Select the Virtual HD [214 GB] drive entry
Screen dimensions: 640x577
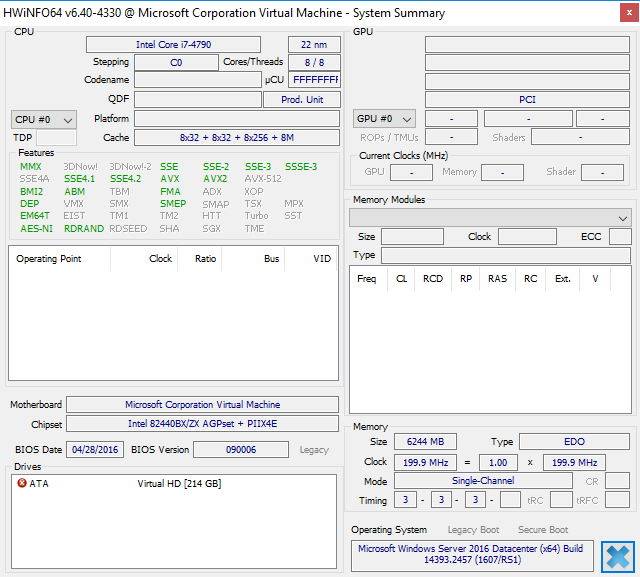click(x=179, y=484)
